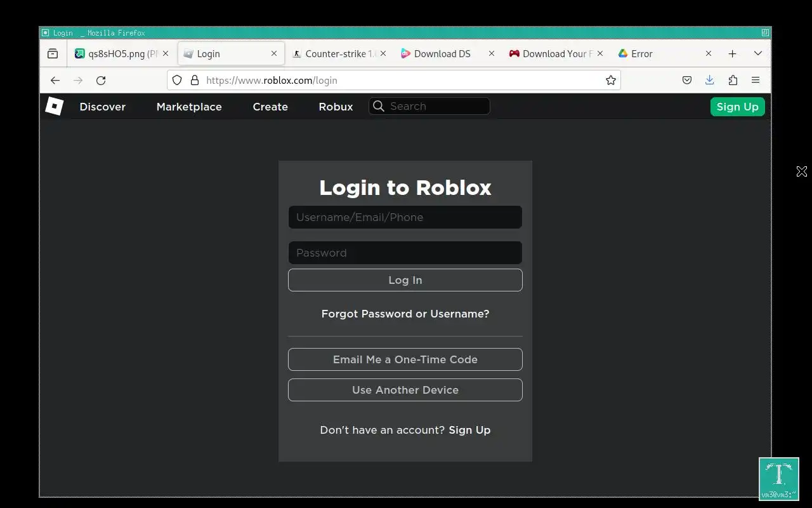812x508 pixels.
Task: Expand the list all tabs chevron
Action: pos(758,54)
